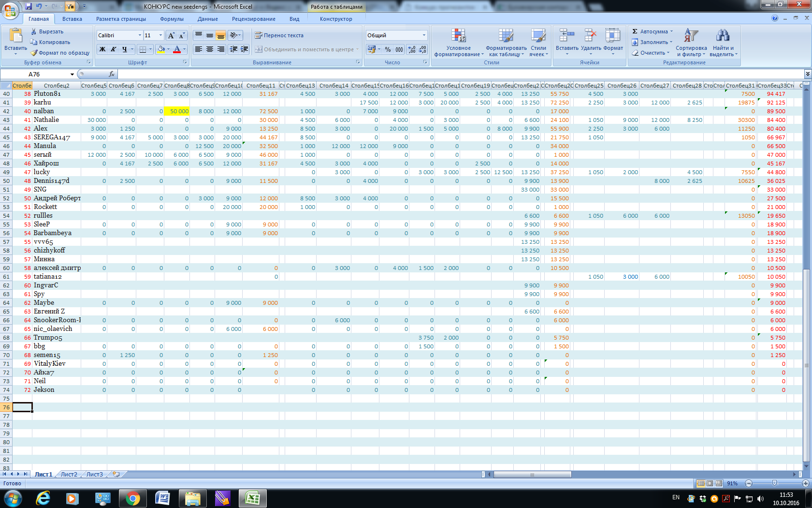Click the AutoSum sigma icon
This screenshot has width=812, height=508.
click(x=635, y=31)
